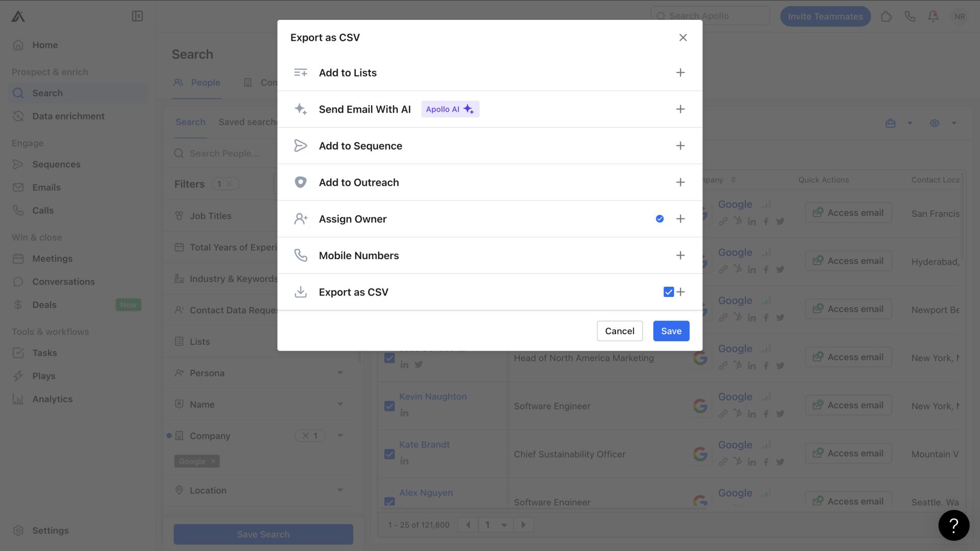Click the Cancel button
This screenshot has width=980, height=551.
coord(620,330)
